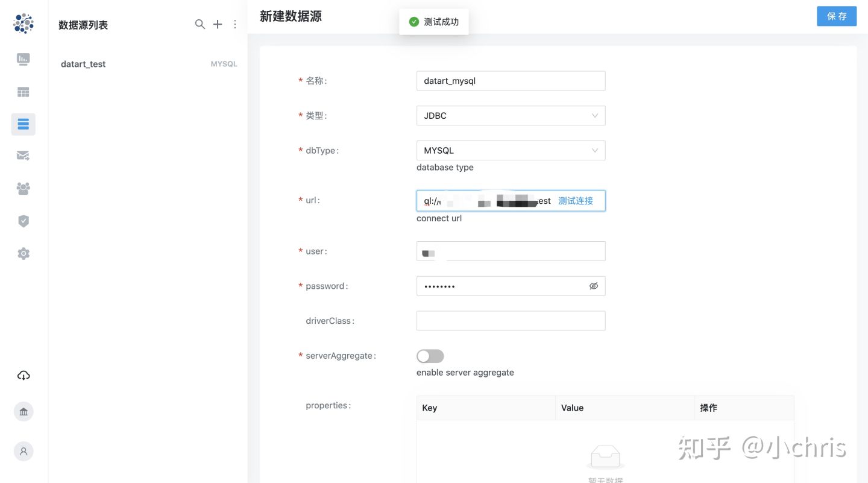Image resolution: width=868 pixels, height=483 pixels.
Task: Click the 'database type' hint text
Action: pos(445,167)
